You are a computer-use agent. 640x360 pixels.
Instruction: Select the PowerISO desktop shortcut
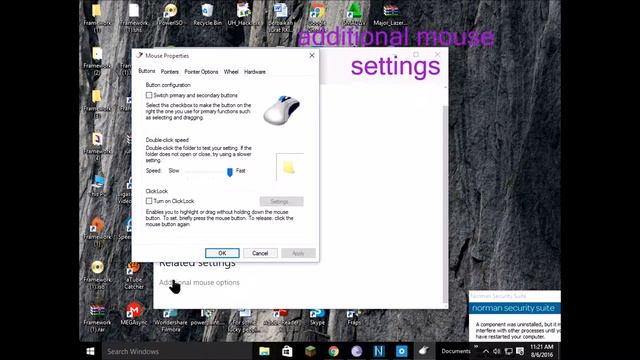coord(170,14)
